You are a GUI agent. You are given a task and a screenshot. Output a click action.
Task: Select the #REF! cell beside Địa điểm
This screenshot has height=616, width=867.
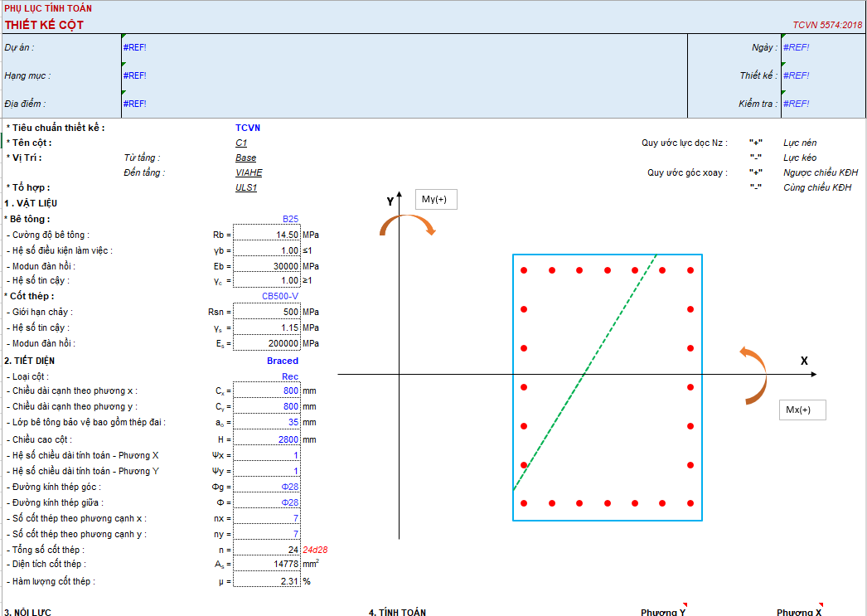point(404,104)
